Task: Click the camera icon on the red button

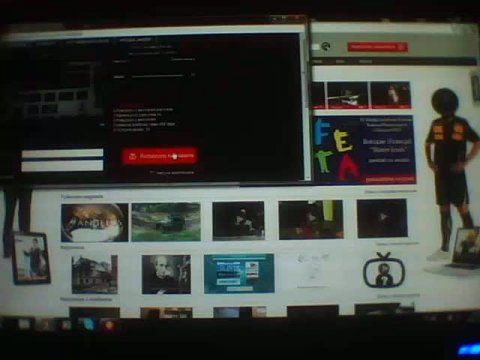Action: click(x=132, y=156)
